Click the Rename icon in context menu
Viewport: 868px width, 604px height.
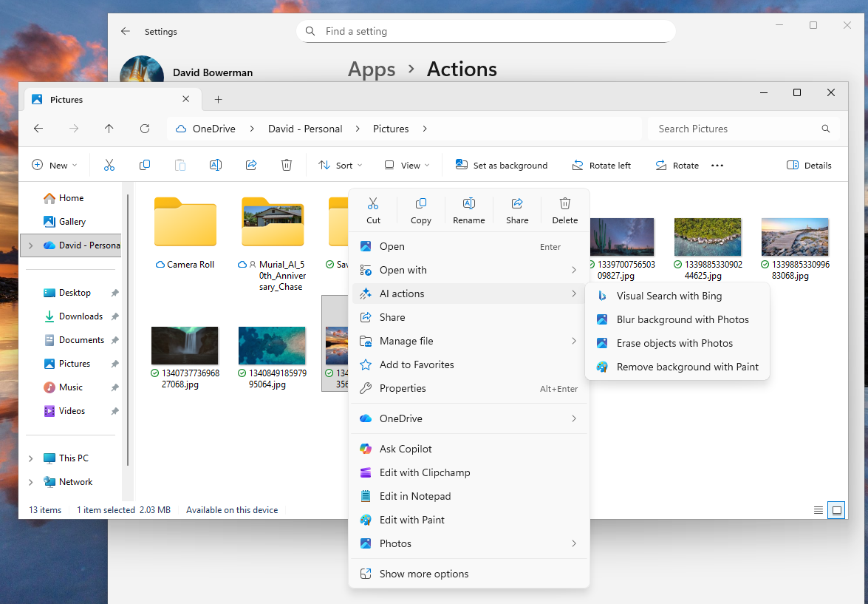468,209
